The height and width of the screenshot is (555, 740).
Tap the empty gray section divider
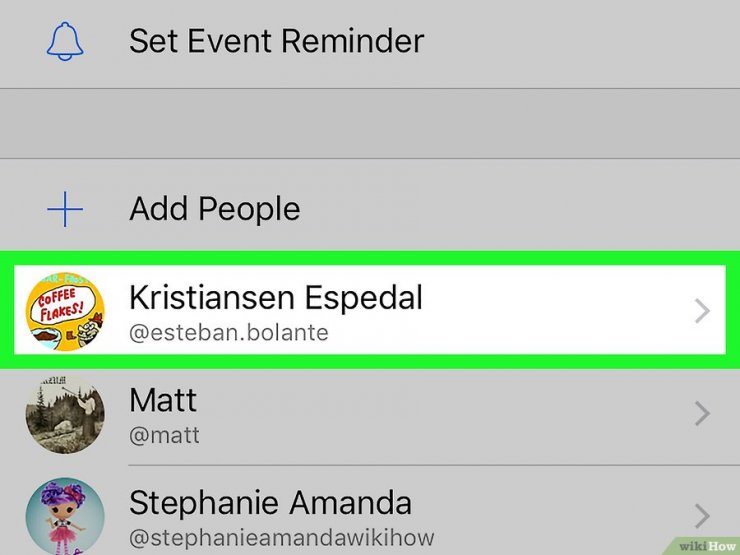370,123
